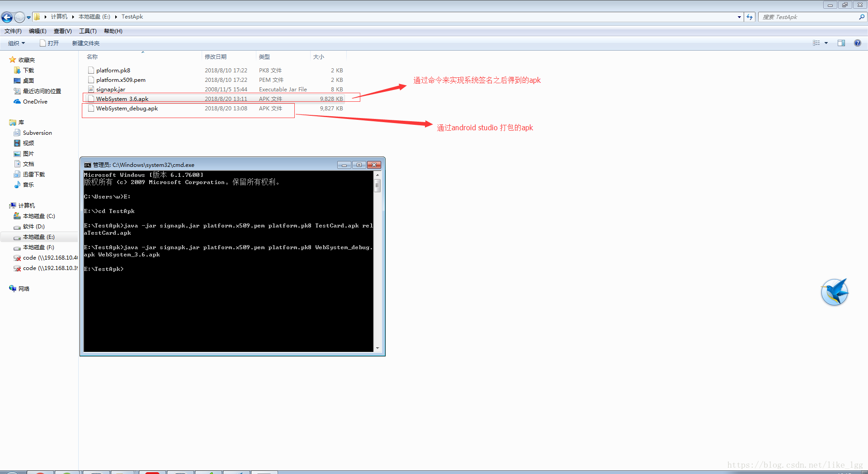Click the change view icon

coord(816,43)
